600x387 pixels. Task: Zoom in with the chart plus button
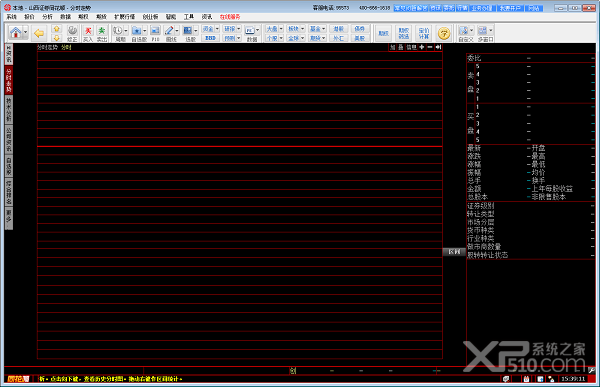point(421,47)
